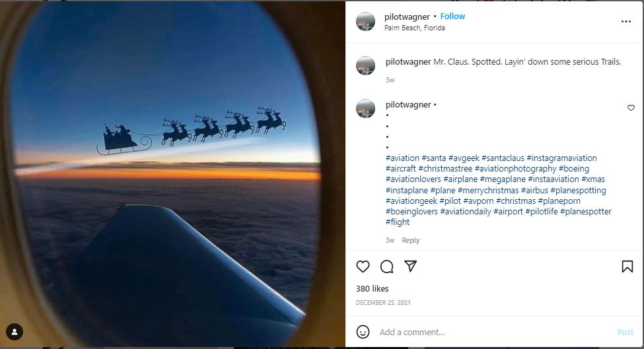The height and width of the screenshot is (349, 644).
Task: Open the #aviation hashtag
Action: click(402, 158)
